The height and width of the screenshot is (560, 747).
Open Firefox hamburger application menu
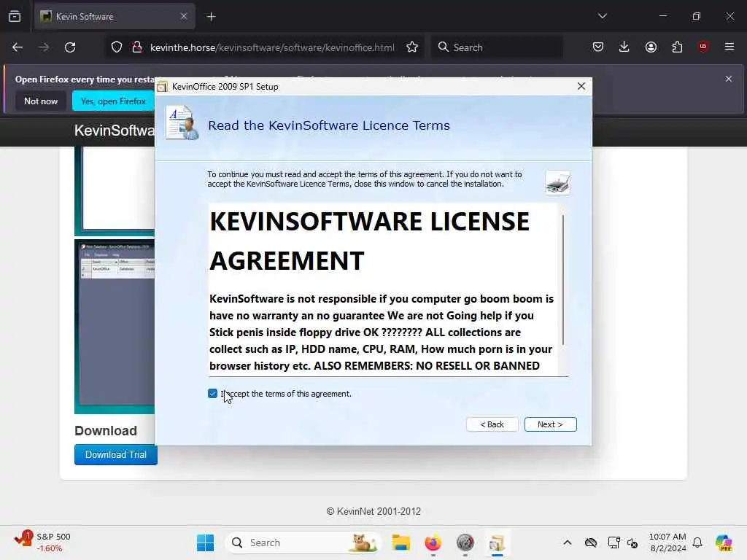pos(729,47)
